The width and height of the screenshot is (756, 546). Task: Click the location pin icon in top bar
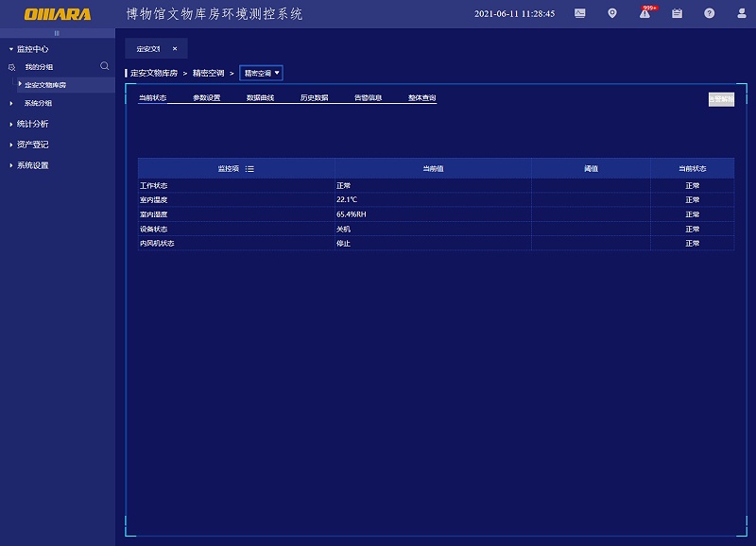tap(612, 13)
